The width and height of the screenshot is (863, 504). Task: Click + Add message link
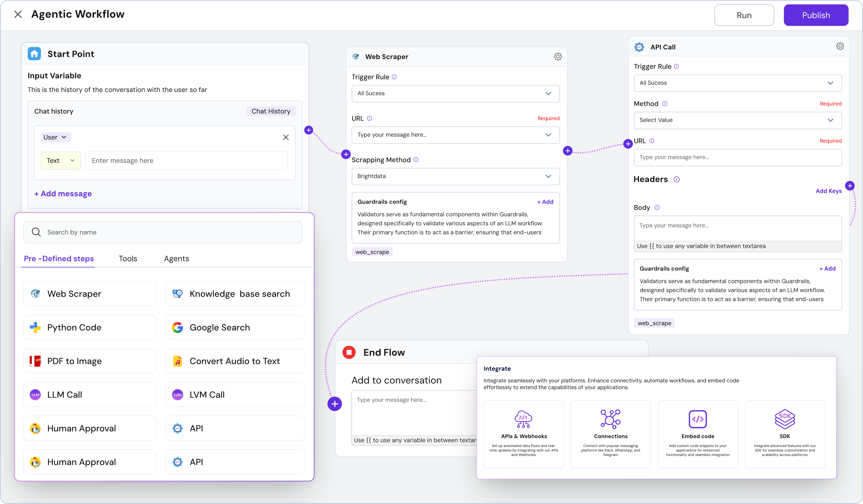[63, 194]
